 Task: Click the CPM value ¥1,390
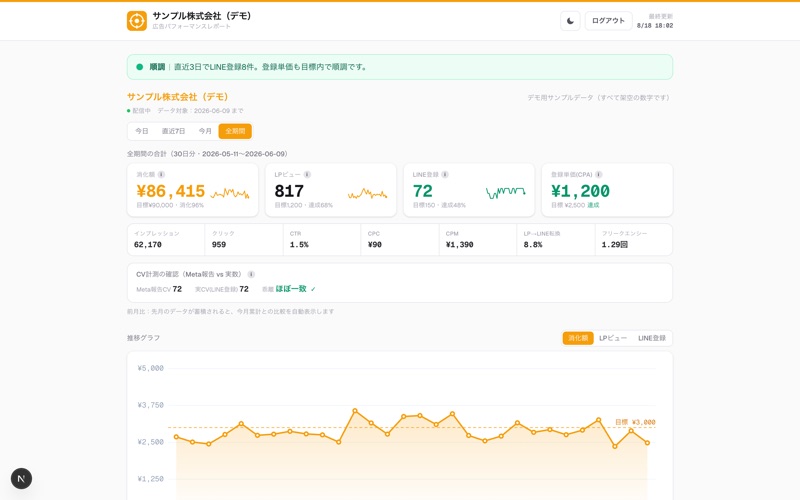point(459,245)
